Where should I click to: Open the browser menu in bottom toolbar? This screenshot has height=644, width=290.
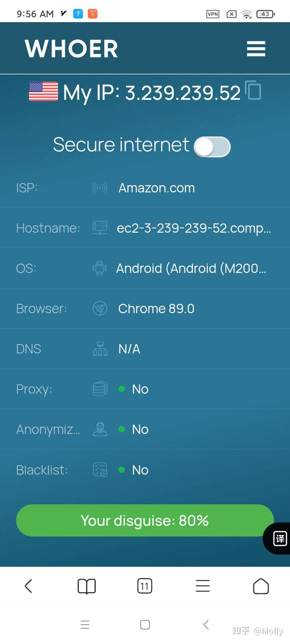(203, 586)
